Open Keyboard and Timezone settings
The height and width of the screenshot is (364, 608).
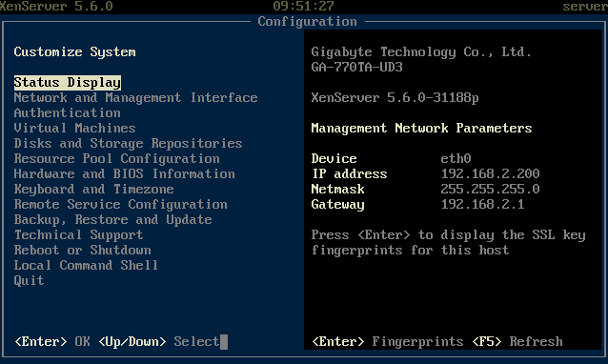tap(93, 190)
